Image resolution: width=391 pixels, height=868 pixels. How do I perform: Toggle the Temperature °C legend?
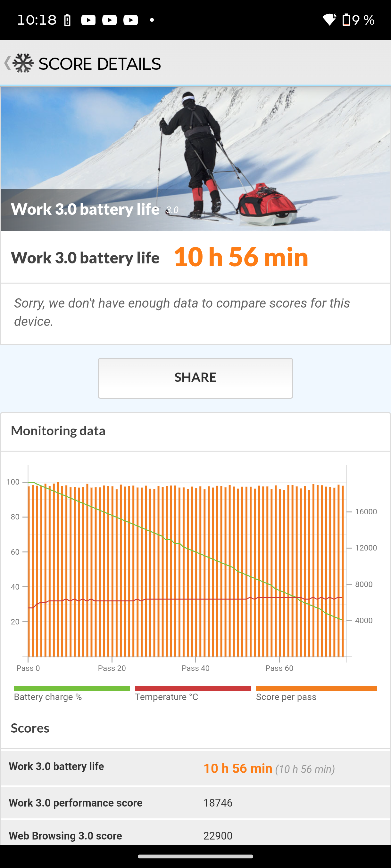pyautogui.click(x=193, y=693)
